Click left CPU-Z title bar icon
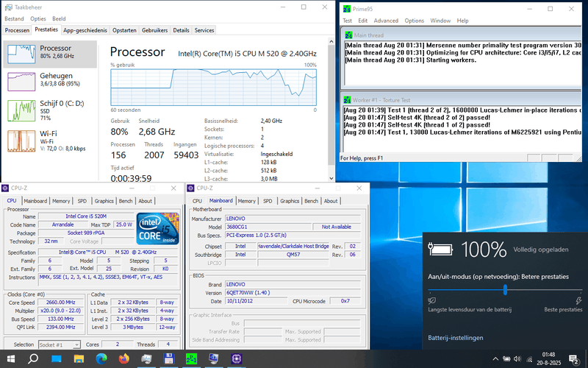The height and width of the screenshot is (368, 588). pyautogui.click(x=5, y=188)
